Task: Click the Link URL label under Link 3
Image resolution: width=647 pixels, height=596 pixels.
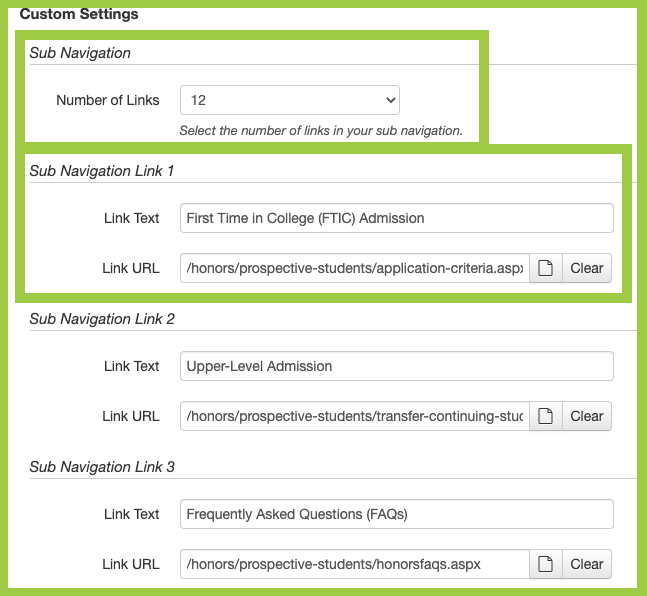Action: click(x=130, y=564)
